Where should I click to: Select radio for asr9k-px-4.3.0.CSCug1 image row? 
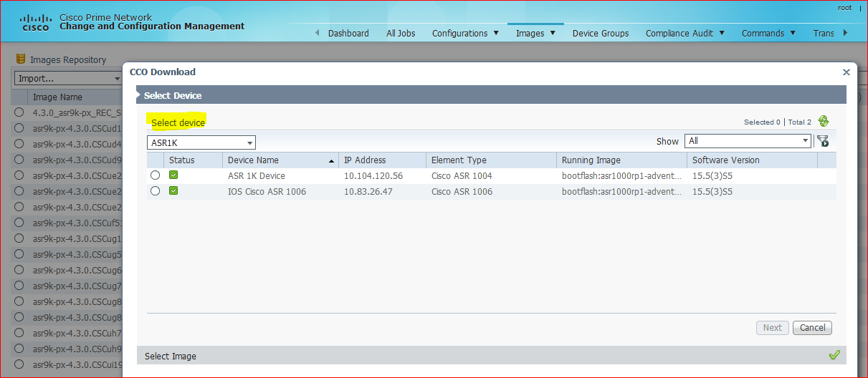[x=19, y=238]
